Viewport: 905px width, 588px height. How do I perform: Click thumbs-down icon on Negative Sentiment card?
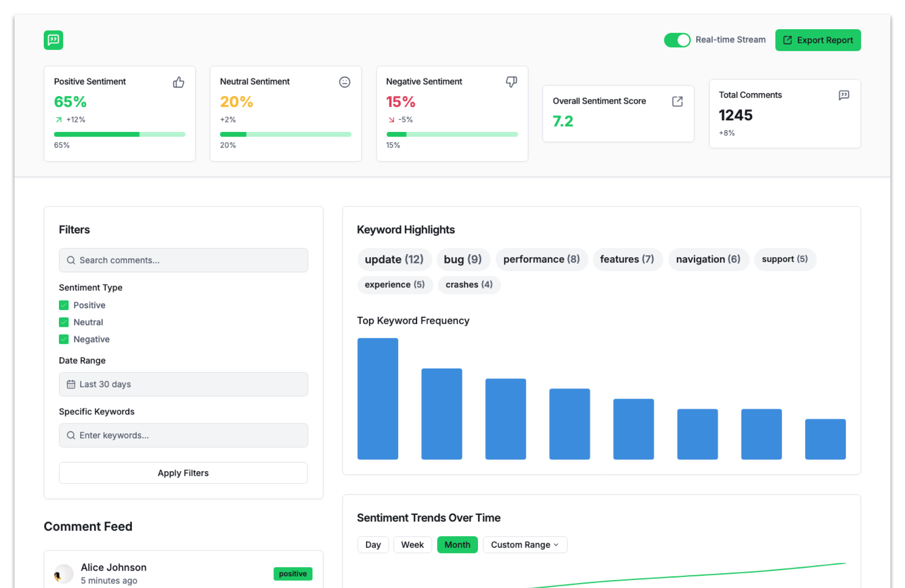coord(511,82)
